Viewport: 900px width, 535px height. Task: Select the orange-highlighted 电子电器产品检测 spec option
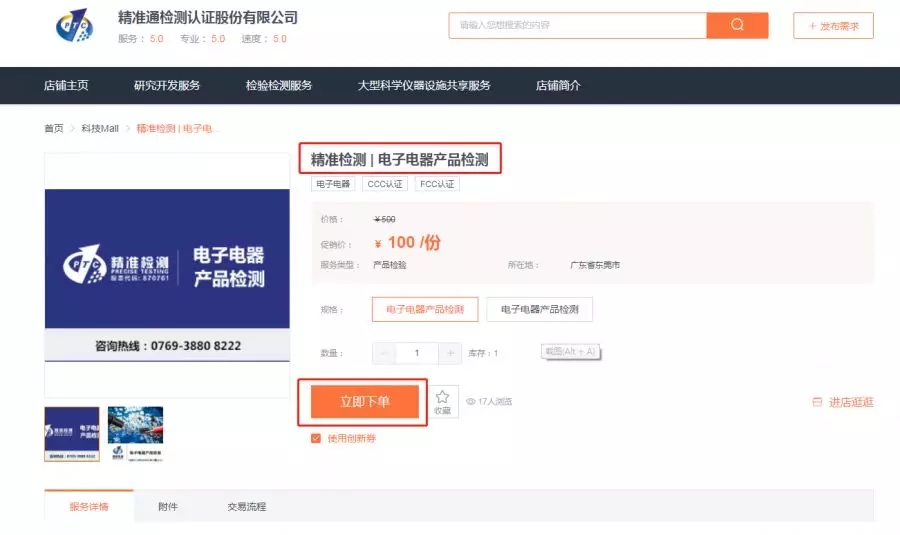click(x=425, y=309)
